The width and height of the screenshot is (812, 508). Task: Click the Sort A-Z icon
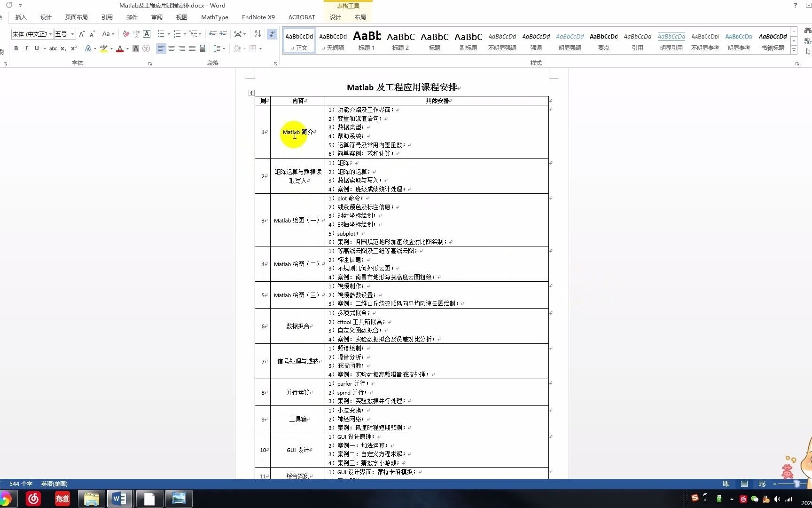(x=258, y=34)
